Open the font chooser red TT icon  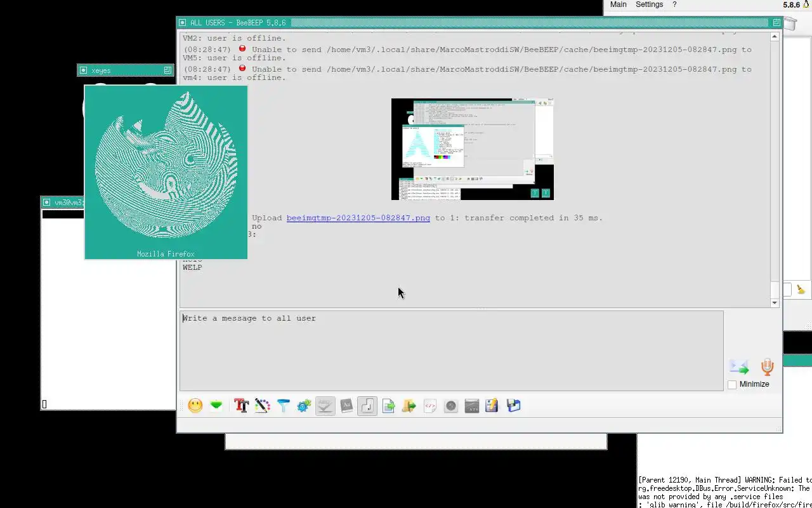click(x=241, y=406)
